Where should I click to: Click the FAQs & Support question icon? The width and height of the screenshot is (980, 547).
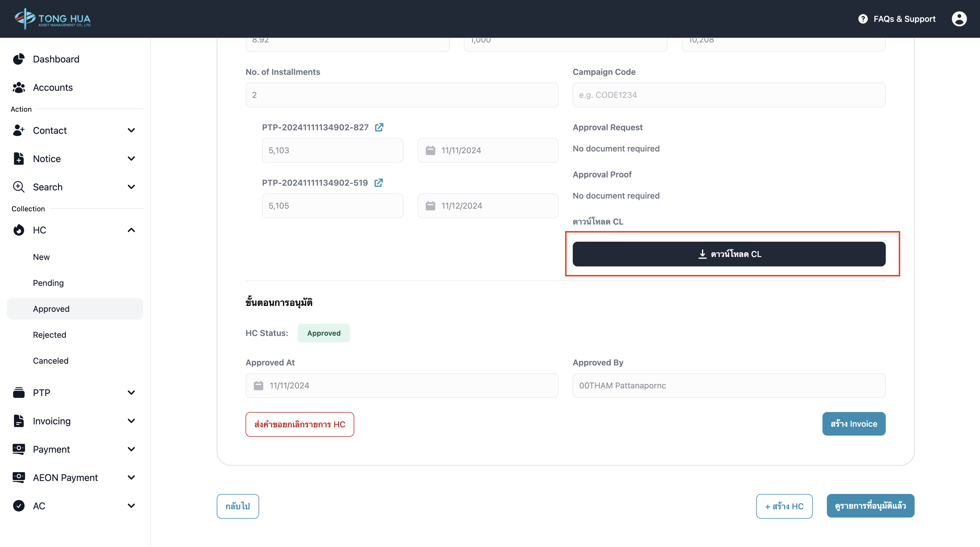[x=863, y=19]
